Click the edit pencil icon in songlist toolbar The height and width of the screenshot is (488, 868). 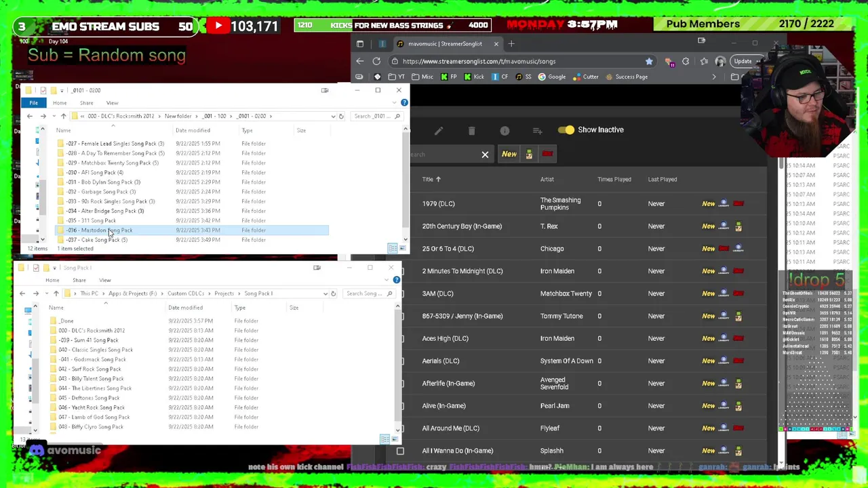[x=439, y=130]
